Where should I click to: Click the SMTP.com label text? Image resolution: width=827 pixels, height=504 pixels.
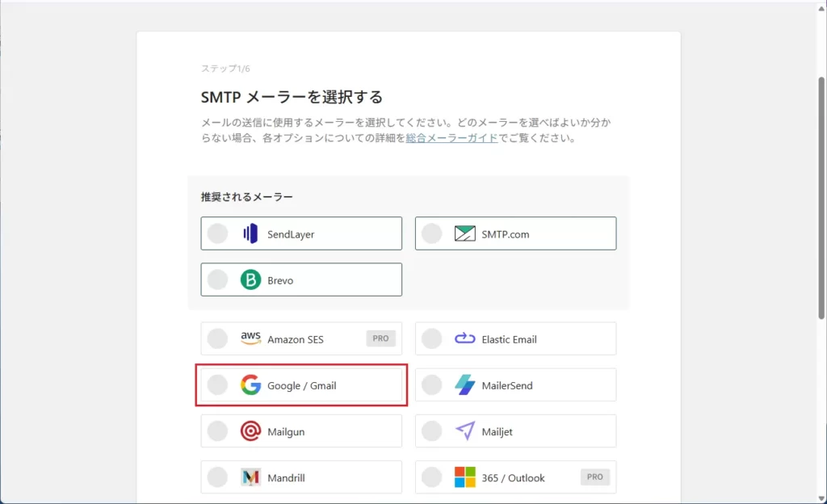click(506, 234)
